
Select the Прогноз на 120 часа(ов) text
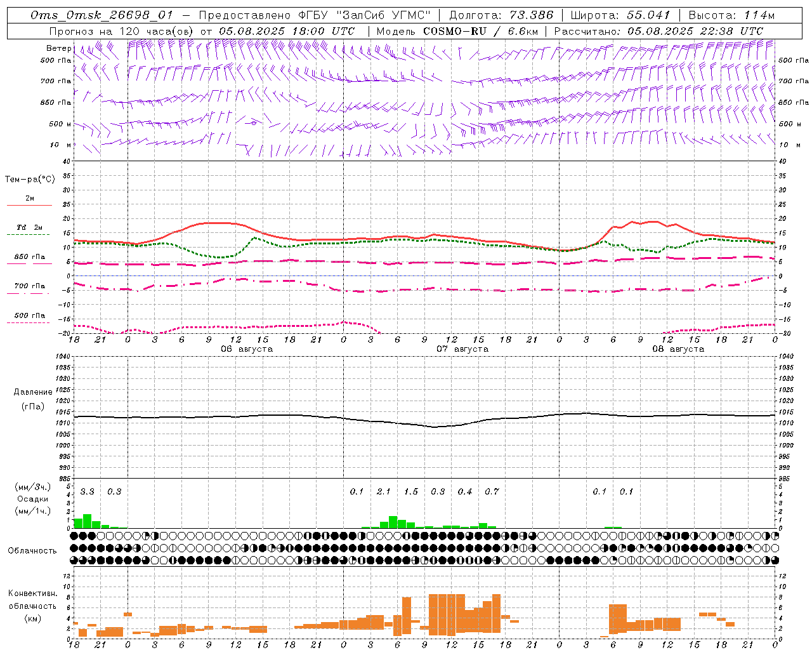pyautogui.click(x=121, y=31)
